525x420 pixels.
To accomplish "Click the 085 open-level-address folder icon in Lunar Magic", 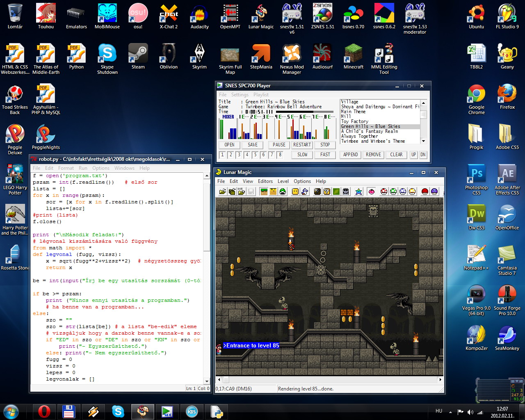I will [241, 192].
